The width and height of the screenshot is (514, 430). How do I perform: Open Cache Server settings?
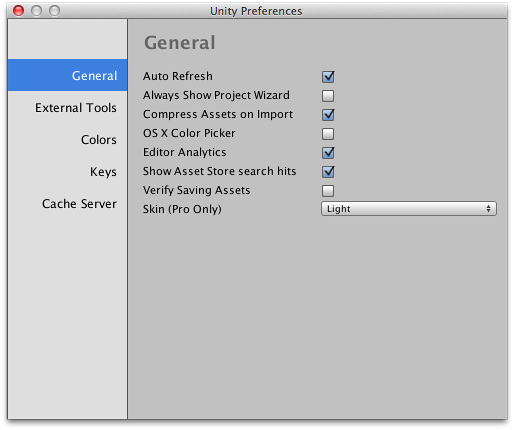point(79,204)
